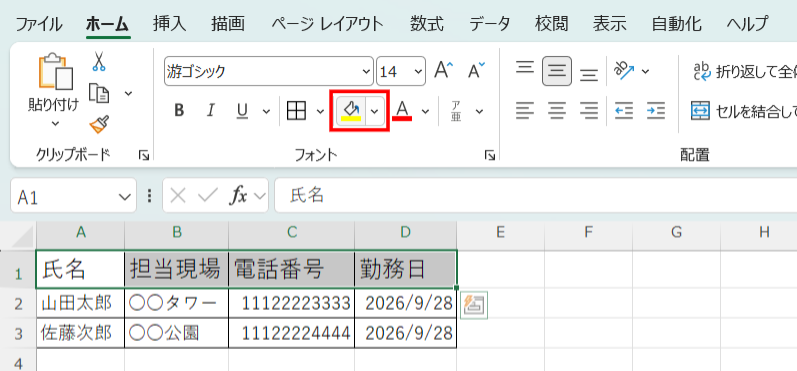Click the Cut scissors icon
Viewport: 797px width, 371px height.
[99, 61]
